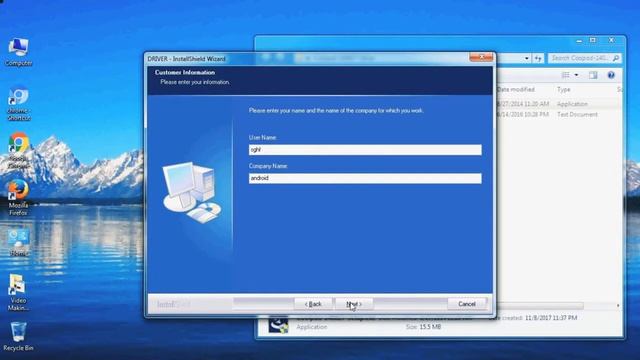Viewport: 640px width, 360px height.
Task: Open Explorer help icon
Action: coord(611,75)
